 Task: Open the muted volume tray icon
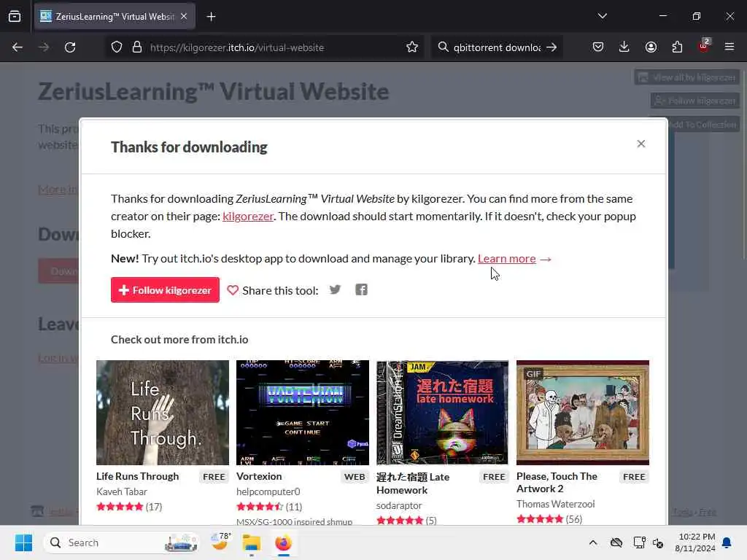(x=659, y=542)
